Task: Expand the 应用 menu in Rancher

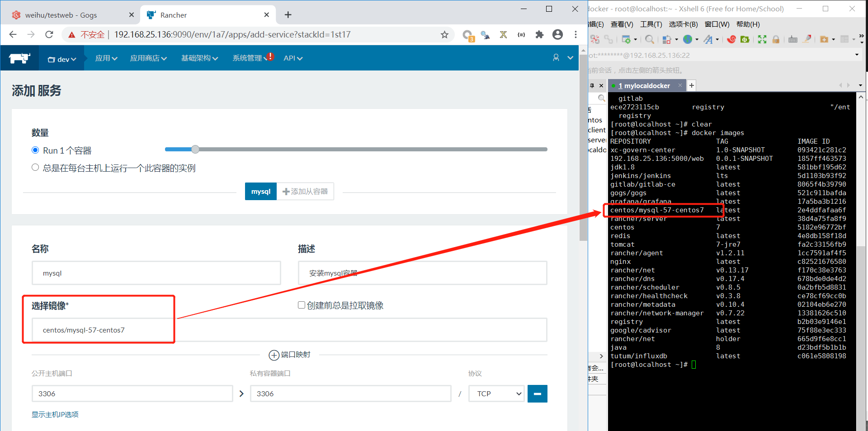Action: 106,58
